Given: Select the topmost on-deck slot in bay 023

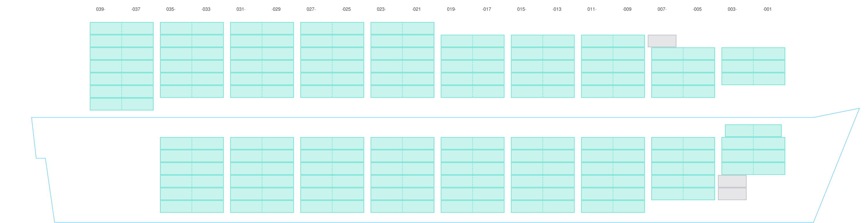Looking at the screenshot, I should 387,28.
